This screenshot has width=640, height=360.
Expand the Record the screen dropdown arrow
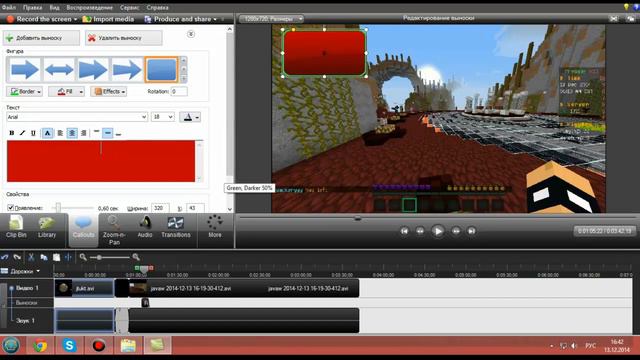pos(76,19)
